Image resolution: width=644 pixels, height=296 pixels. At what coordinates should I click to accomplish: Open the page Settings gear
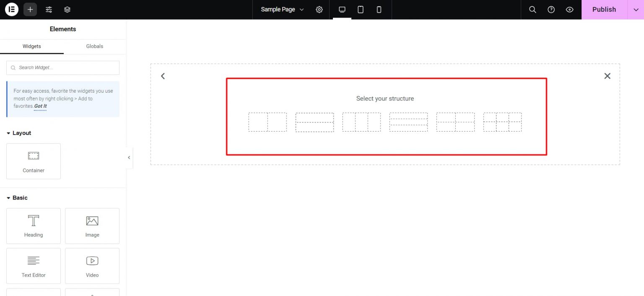point(319,9)
